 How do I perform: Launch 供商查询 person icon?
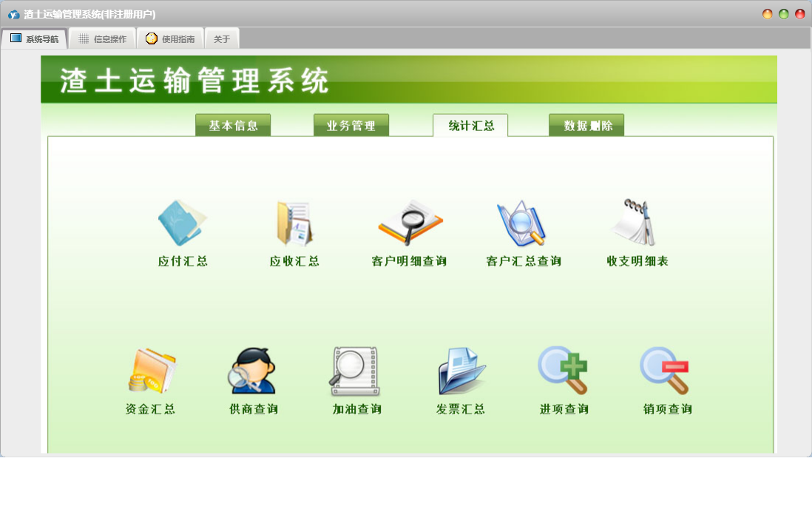(252, 371)
